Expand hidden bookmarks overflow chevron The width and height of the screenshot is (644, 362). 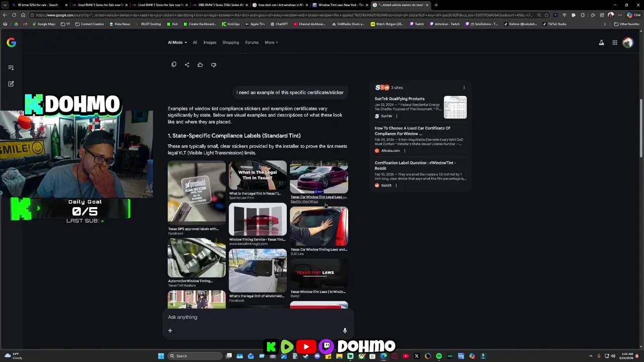(605, 24)
